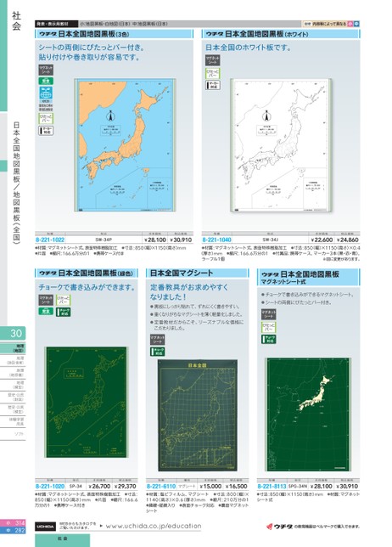The width and height of the screenshot is (392, 547).
Task: Click マグネットシート badge on 緑色 map board
Action: pyautogui.click(x=46, y=300)
